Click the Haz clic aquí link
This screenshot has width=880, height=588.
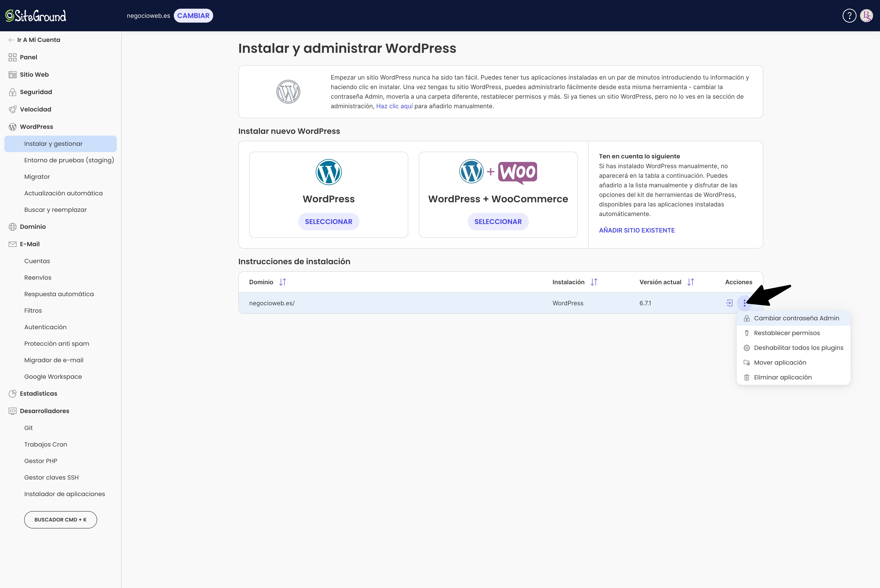[394, 106]
